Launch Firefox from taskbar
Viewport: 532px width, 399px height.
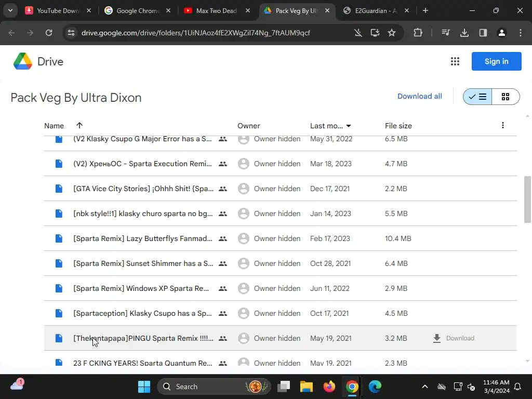[329, 387]
